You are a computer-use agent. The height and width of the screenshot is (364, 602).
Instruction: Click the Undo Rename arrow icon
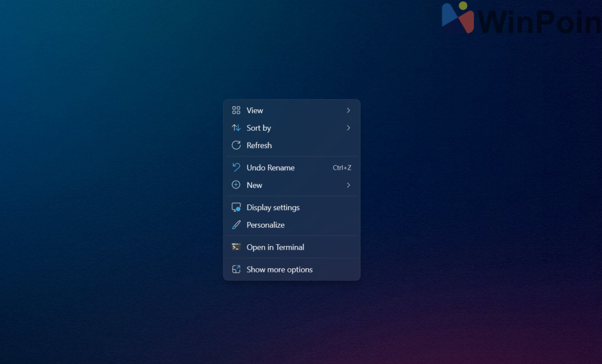(x=236, y=168)
